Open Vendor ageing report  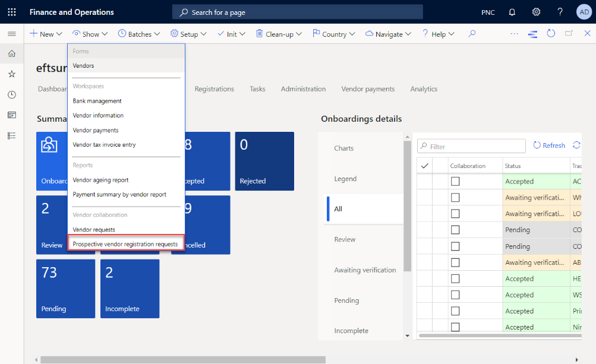point(126,180)
